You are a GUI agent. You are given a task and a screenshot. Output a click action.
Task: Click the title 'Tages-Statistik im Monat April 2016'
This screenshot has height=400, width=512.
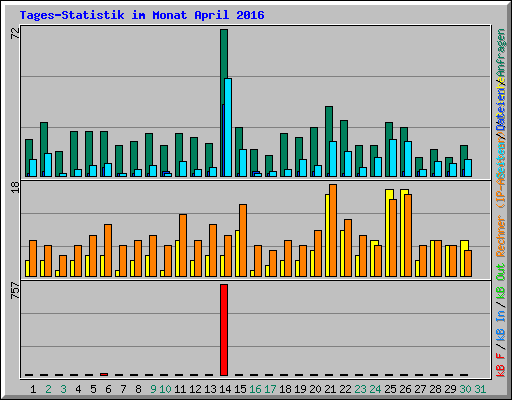coord(142,15)
